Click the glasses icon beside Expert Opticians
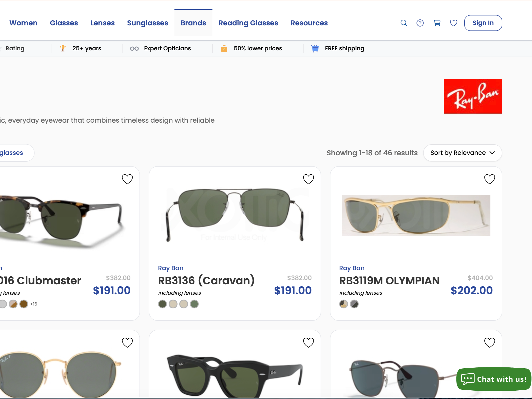The image size is (532, 399). [135, 49]
